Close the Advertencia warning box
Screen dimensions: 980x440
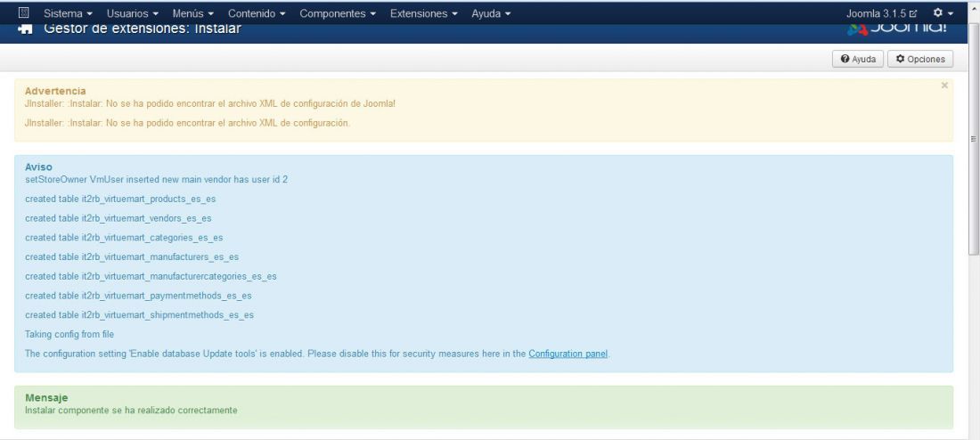point(944,86)
